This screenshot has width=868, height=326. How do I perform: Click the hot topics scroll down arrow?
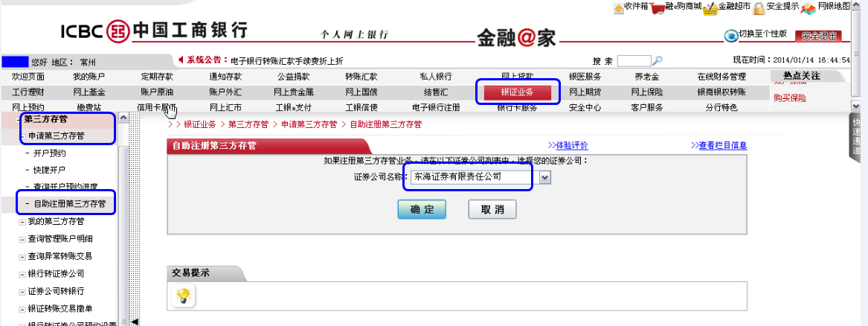(856, 106)
